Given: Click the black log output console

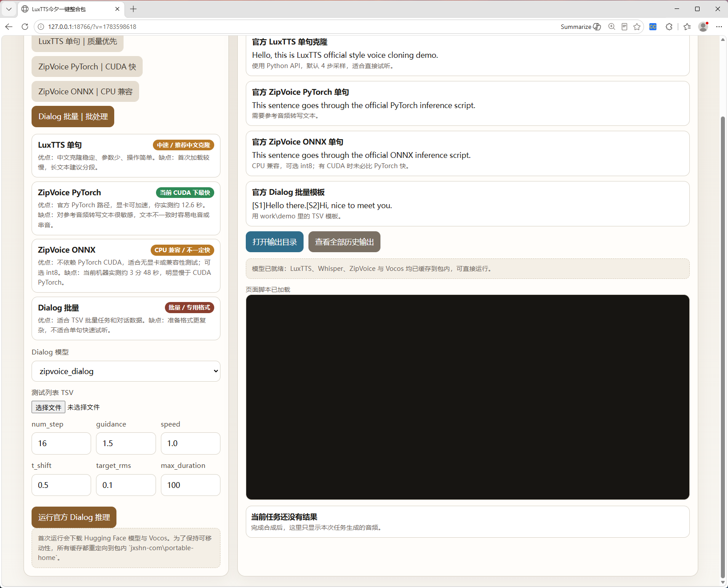Looking at the screenshot, I should coord(468,397).
